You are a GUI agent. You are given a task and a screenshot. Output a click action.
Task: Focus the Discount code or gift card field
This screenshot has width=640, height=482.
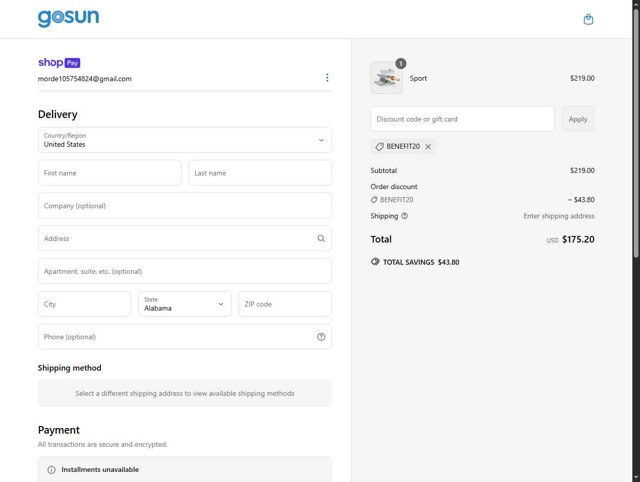pyautogui.click(x=462, y=119)
